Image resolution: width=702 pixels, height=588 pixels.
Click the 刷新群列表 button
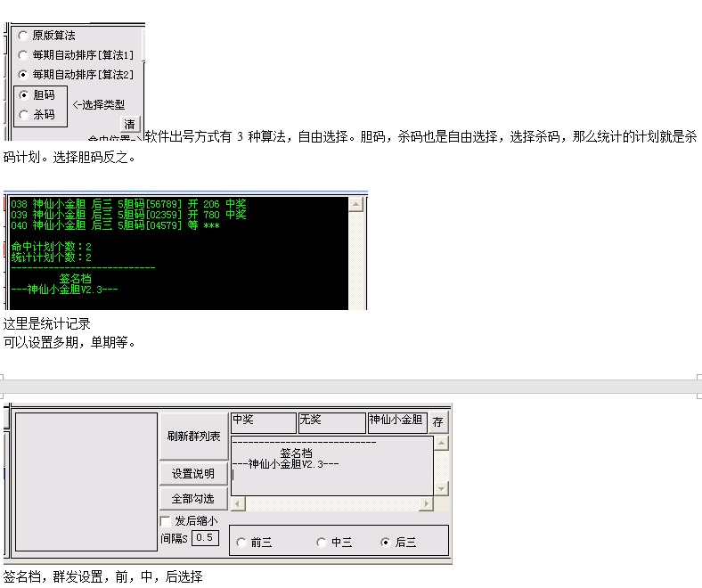tap(193, 437)
